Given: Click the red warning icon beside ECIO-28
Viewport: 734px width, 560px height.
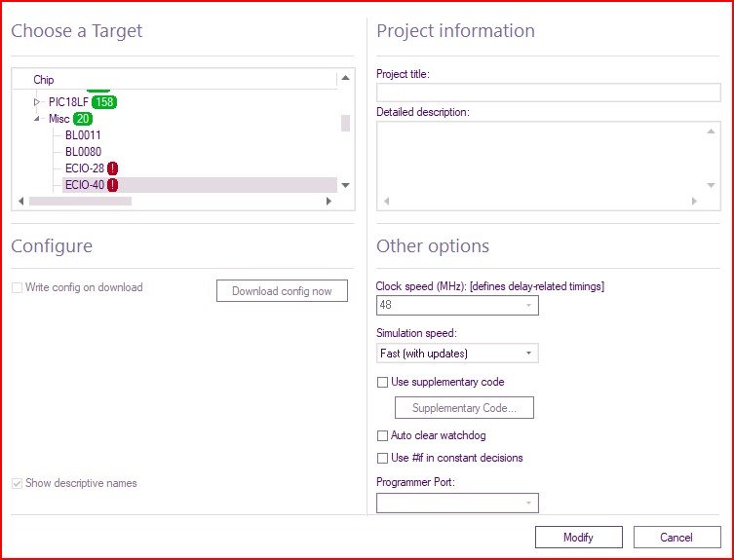Looking at the screenshot, I should point(112,168).
